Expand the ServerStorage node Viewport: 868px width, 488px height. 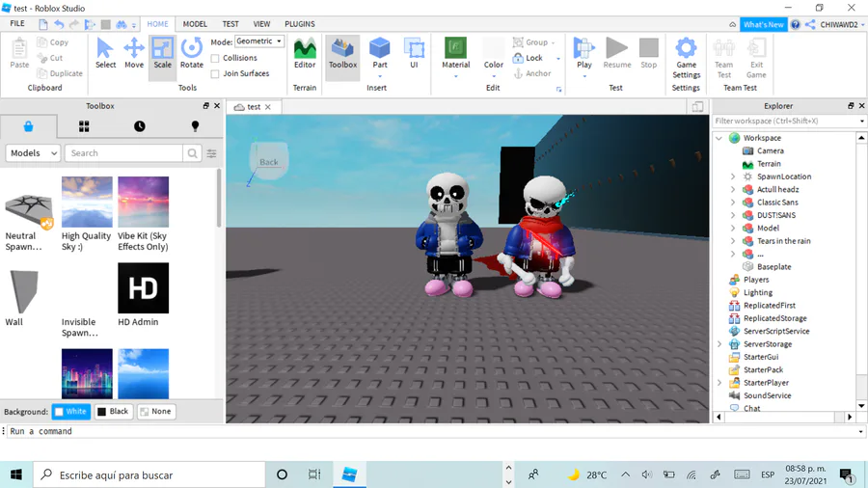(719, 344)
